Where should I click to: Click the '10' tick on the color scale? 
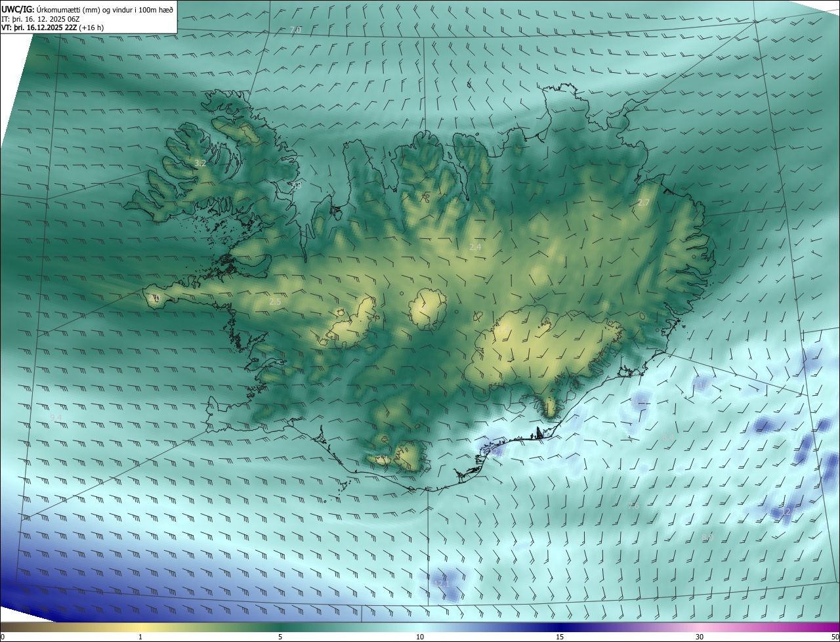(420, 637)
